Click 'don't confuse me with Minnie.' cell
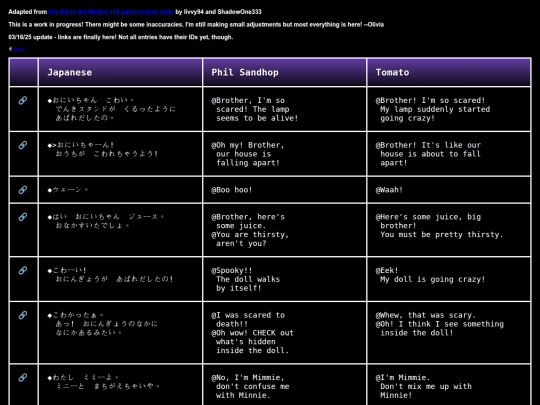 click(x=285, y=385)
